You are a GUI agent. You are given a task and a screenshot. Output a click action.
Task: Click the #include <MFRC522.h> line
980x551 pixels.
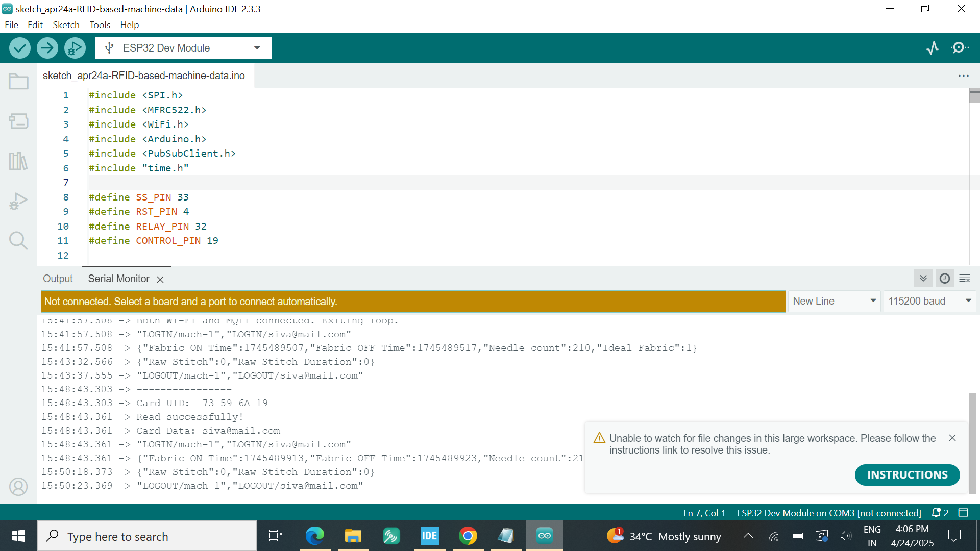[147, 110]
